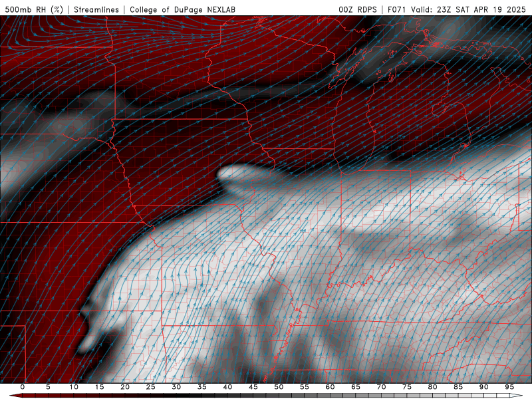
Task: Click the colorbar label "75"
Action: tap(407, 387)
